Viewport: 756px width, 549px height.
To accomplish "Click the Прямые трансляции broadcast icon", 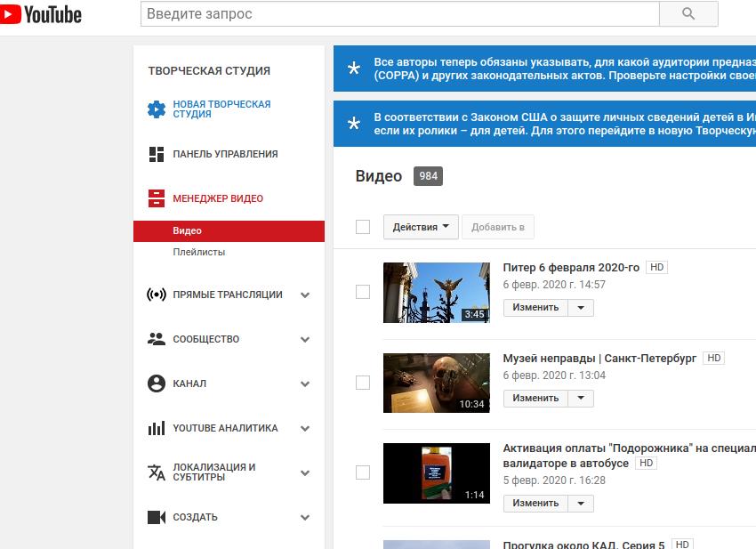I will [157, 295].
